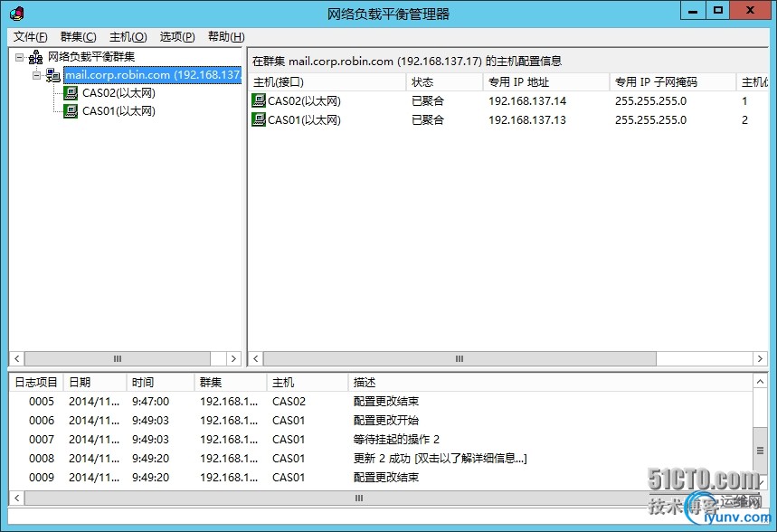The image size is (777, 532).
Task: Open the 文件(F) menu
Action: (x=30, y=37)
